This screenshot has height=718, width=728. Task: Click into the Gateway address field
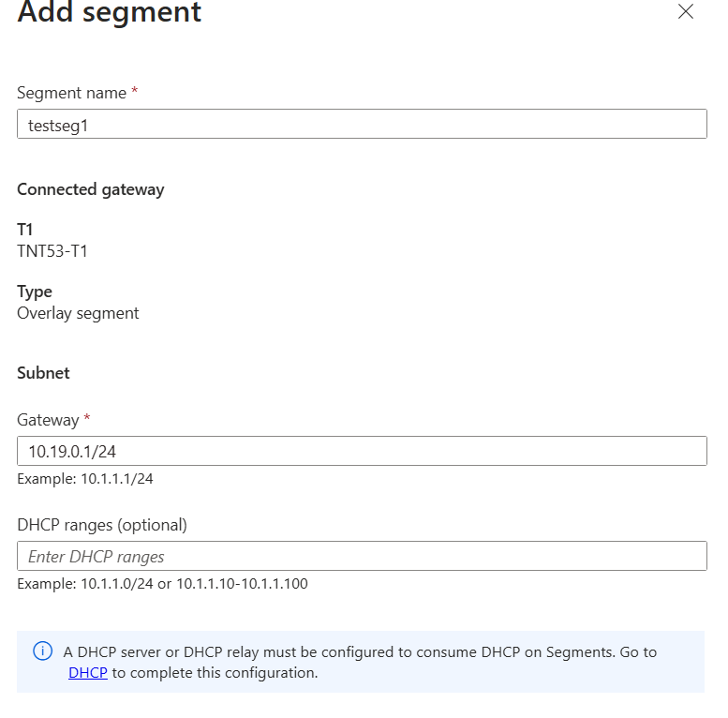(362, 451)
